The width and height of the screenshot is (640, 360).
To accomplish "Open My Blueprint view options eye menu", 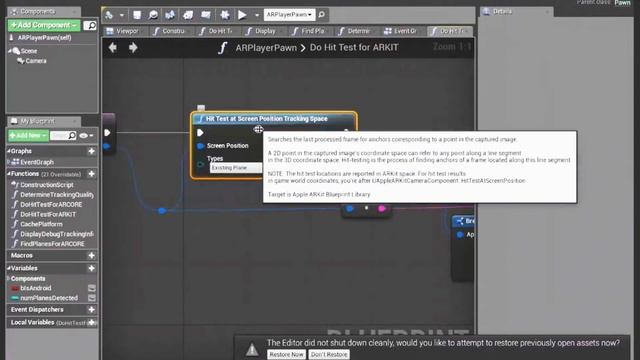I will coord(86,136).
